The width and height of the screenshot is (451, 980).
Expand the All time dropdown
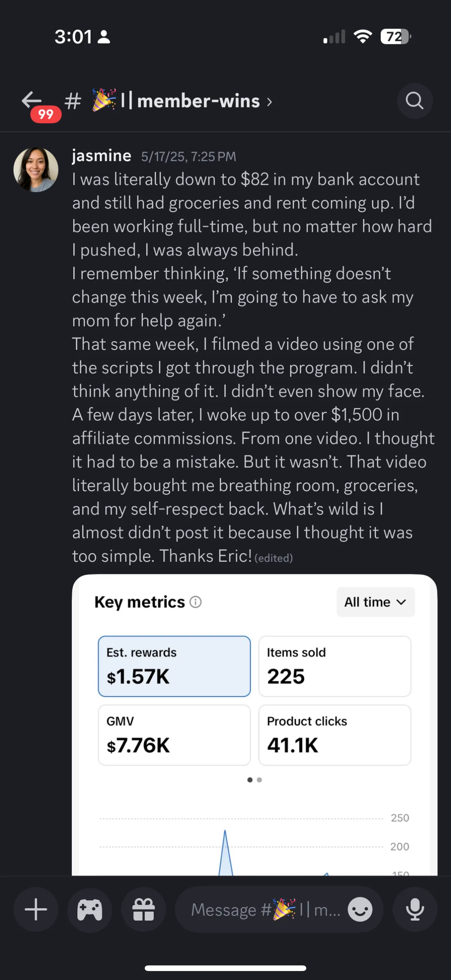tap(375, 602)
